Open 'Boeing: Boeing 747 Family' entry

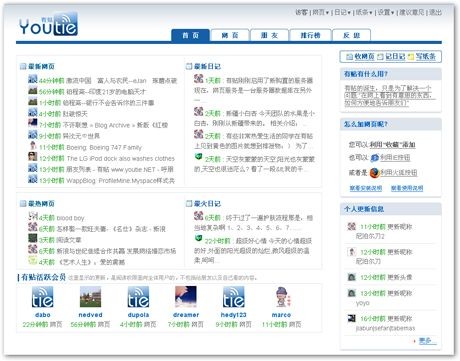[104, 147]
